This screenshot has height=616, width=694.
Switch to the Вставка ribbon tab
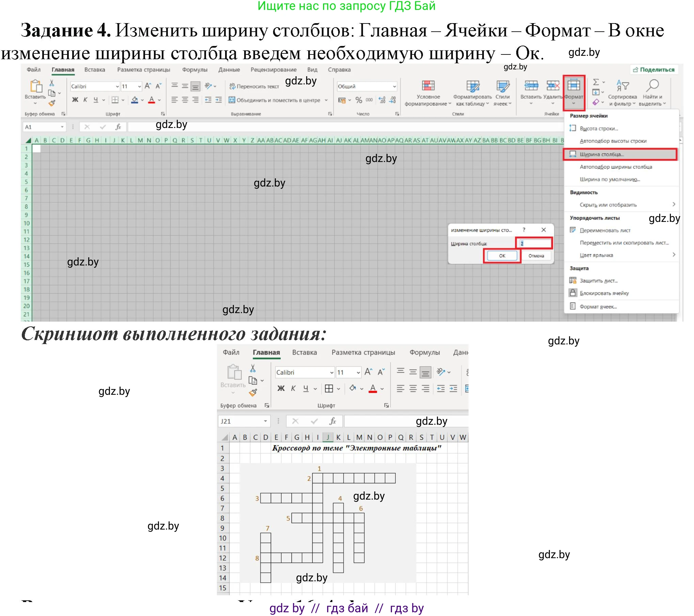pos(95,69)
